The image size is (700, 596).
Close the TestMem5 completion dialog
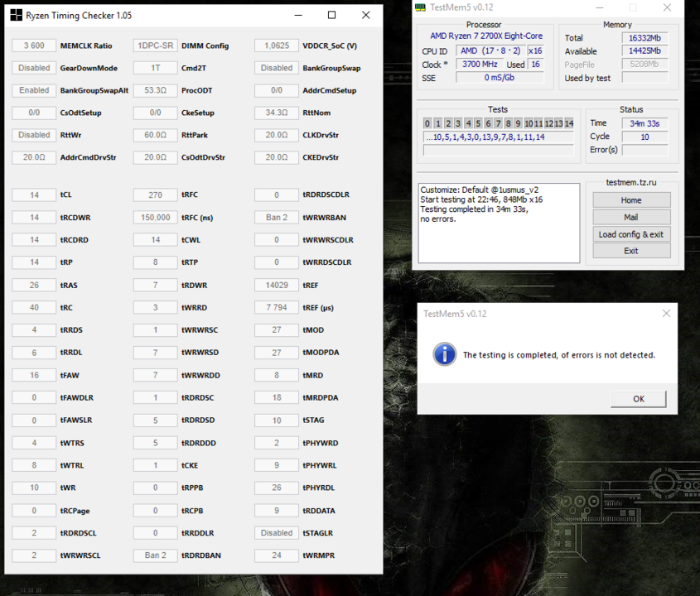pyautogui.click(x=666, y=314)
